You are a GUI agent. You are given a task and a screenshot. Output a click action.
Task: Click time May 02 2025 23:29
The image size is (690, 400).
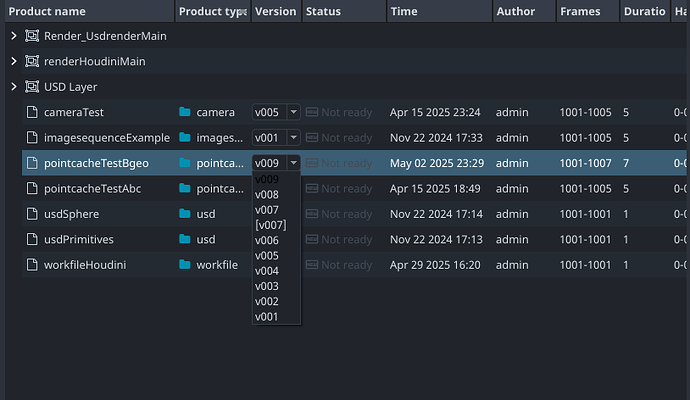click(x=437, y=163)
